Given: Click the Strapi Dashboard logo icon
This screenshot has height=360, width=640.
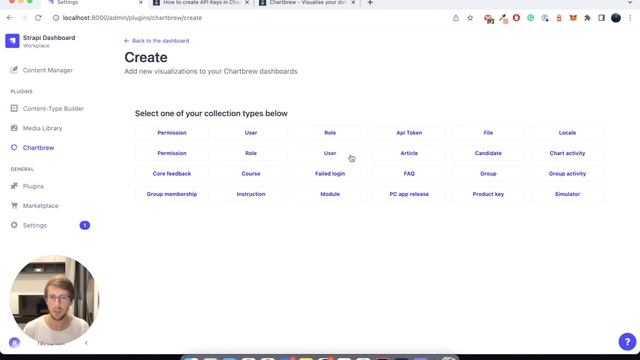Looking at the screenshot, I should coord(12,41).
